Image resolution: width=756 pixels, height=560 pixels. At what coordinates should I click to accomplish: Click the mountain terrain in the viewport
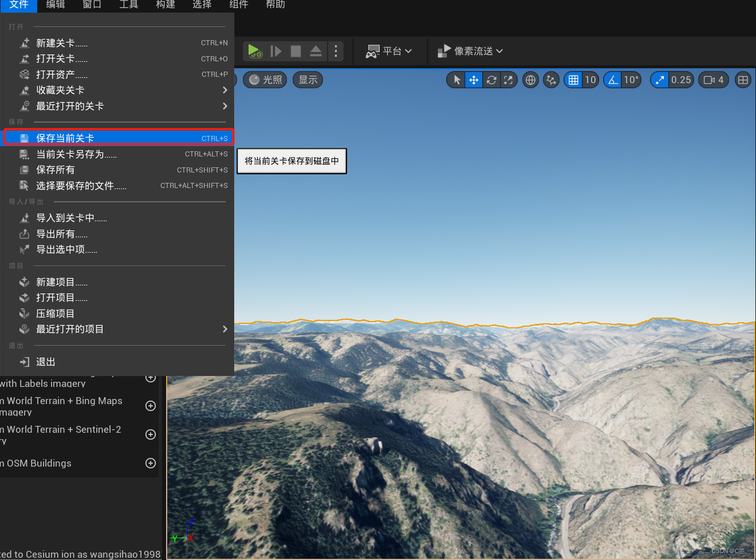coord(461,438)
